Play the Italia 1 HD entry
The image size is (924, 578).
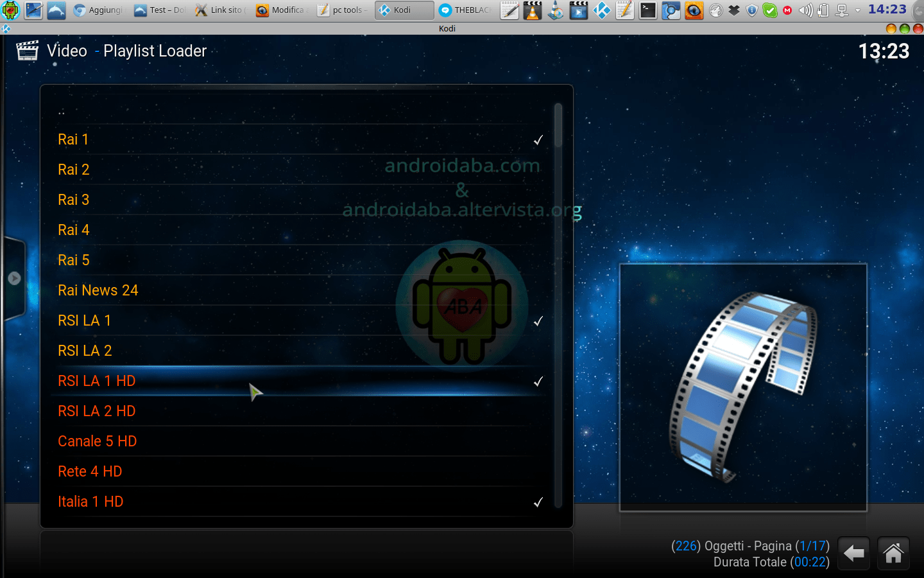pyautogui.click(x=300, y=502)
